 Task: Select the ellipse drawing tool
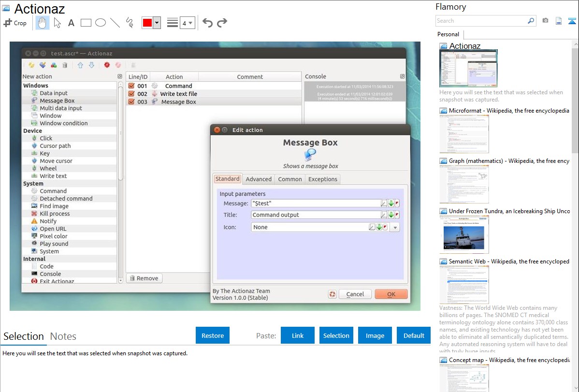[x=101, y=23]
